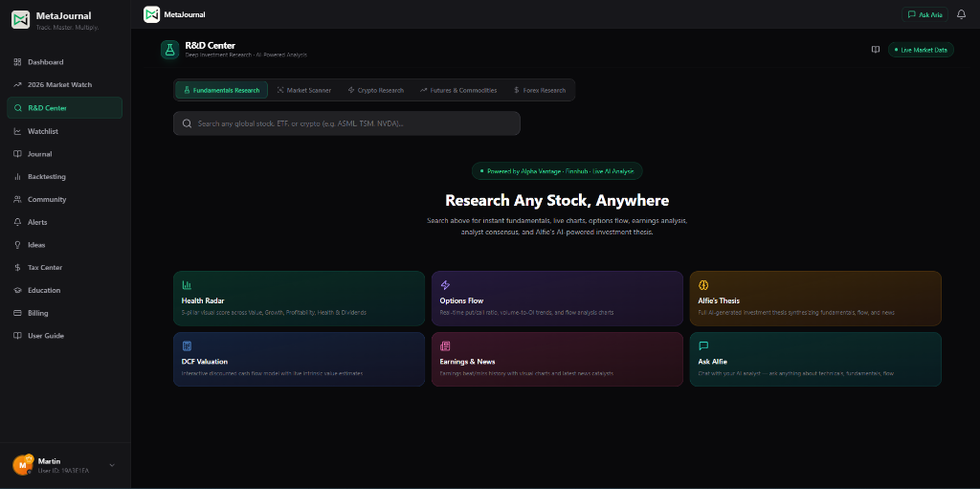Switch to Fundamentals Research tab
Image resolution: width=980 pixels, height=489 pixels.
tap(222, 90)
